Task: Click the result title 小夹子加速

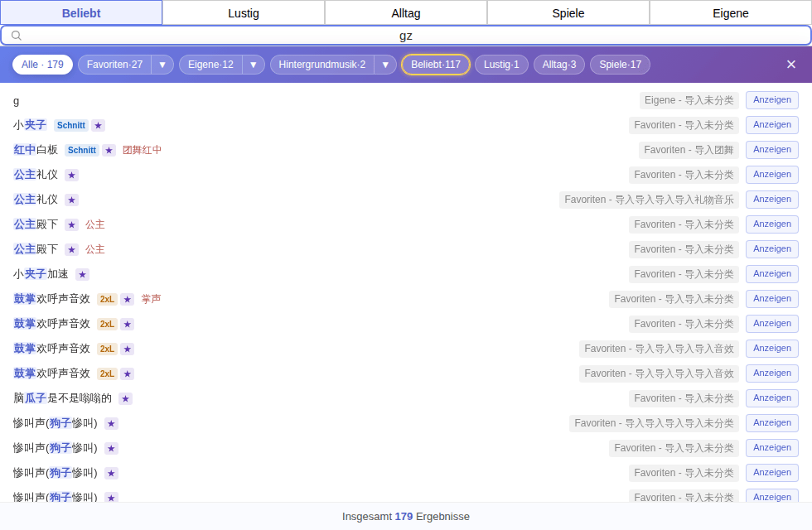Action: tap(41, 274)
